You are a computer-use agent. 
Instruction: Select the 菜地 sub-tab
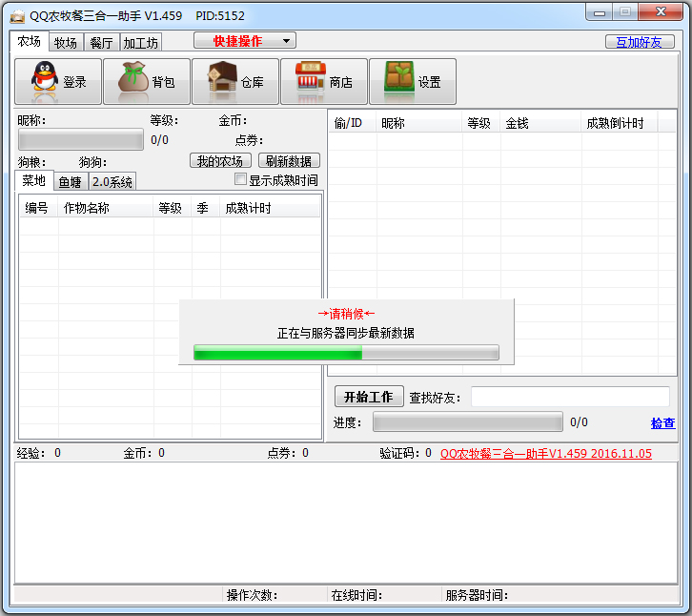(x=34, y=180)
